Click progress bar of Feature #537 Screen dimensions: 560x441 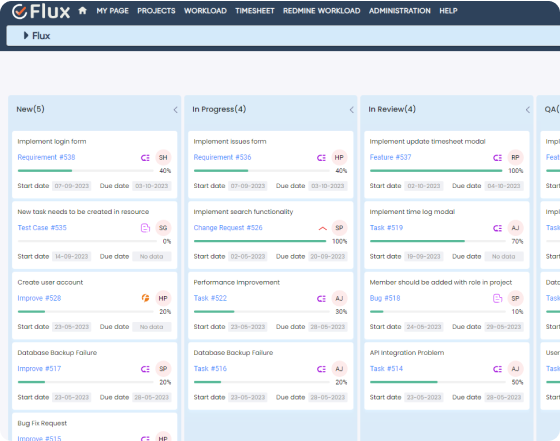click(436, 171)
